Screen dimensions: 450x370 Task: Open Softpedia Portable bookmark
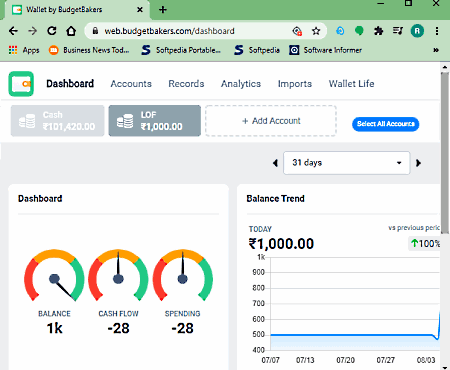[181, 50]
